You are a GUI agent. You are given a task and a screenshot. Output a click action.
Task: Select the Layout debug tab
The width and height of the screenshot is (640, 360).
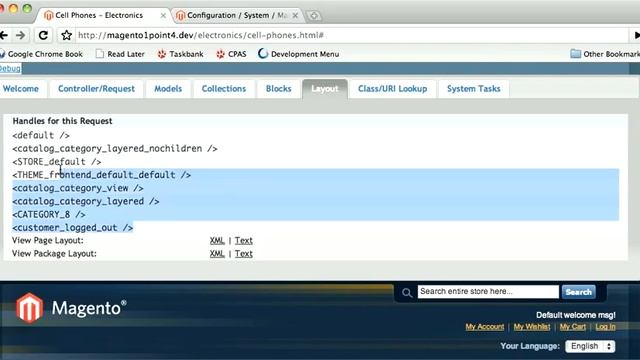click(x=325, y=89)
